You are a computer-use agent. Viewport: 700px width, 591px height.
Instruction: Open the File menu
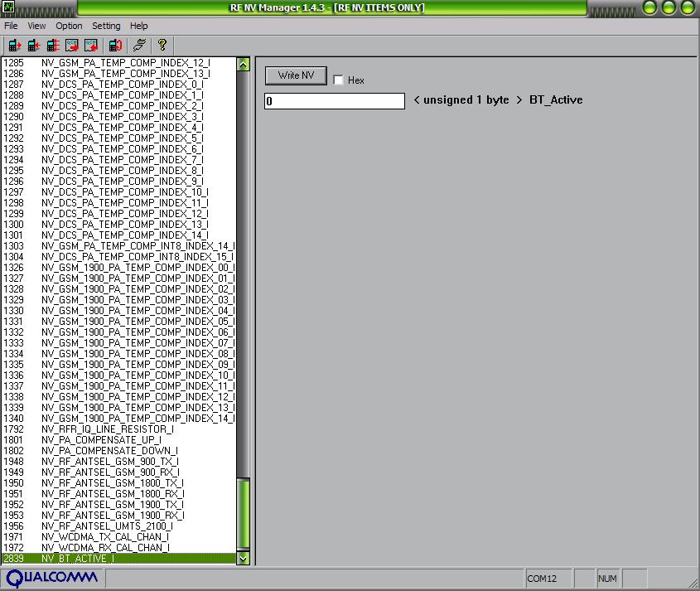point(11,26)
